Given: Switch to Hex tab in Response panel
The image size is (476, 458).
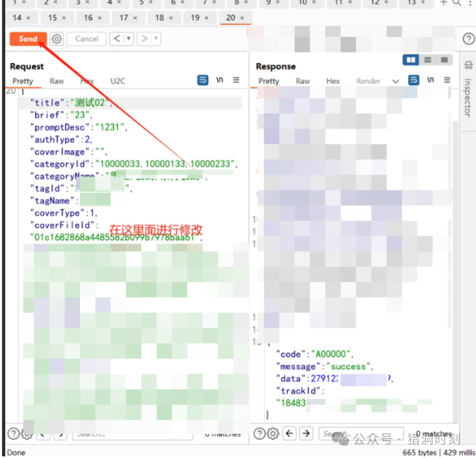Looking at the screenshot, I should click(x=333, y=81).
